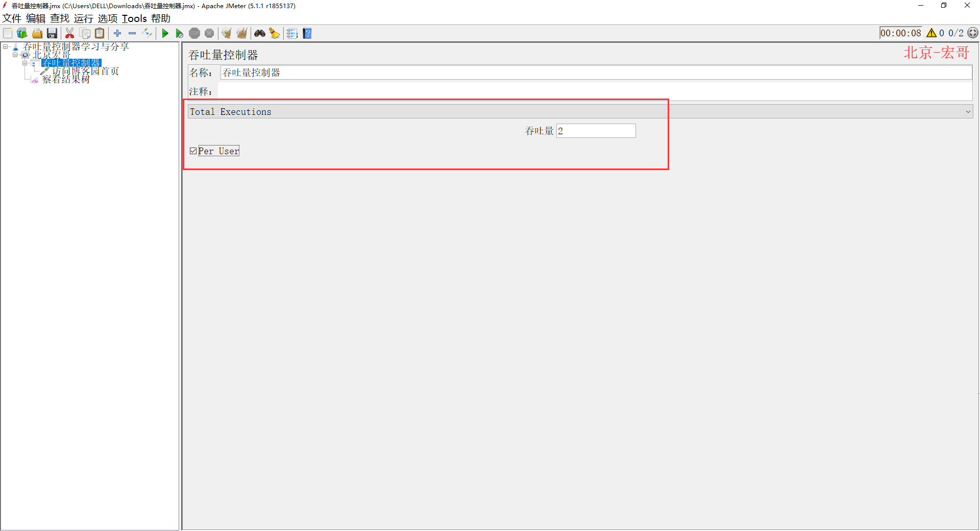Click the 注释 comments input field
Image resolution: width=980 pixels, height=531 pixels.
coord(595,91)
